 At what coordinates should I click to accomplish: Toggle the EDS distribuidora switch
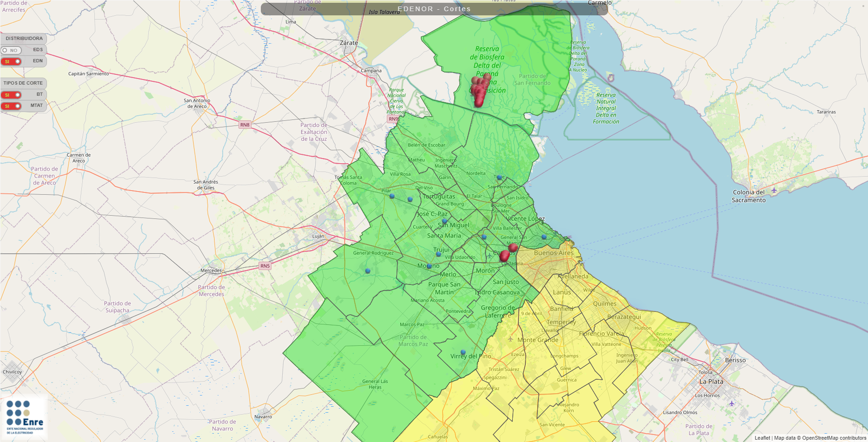[x=11, y=50]
